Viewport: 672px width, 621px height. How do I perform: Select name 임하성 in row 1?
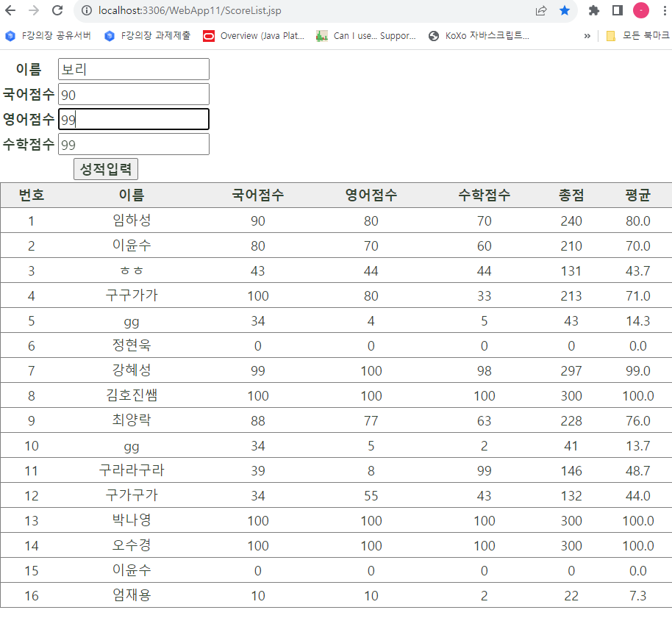click(x=132, y=220)
